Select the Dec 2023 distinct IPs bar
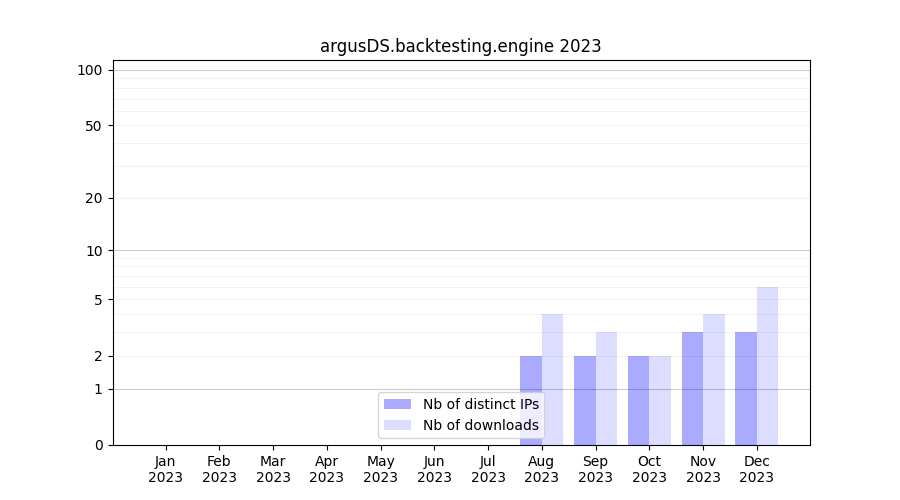The image size is (900, 500). 746,388
